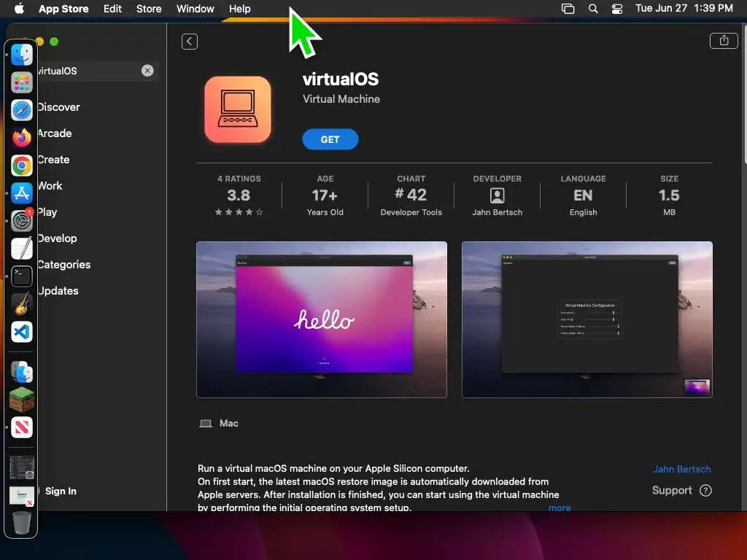Screen dimensions: 747x560
Task: Select Play in the sidebar
Action: pyautogui.click(x=47, y=212)
